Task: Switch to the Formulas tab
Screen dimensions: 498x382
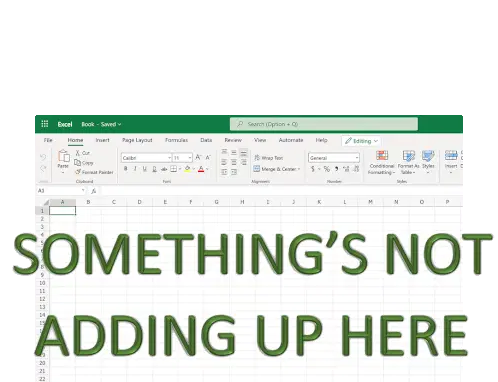Action: pyautogui.click(x=176, y=140)
